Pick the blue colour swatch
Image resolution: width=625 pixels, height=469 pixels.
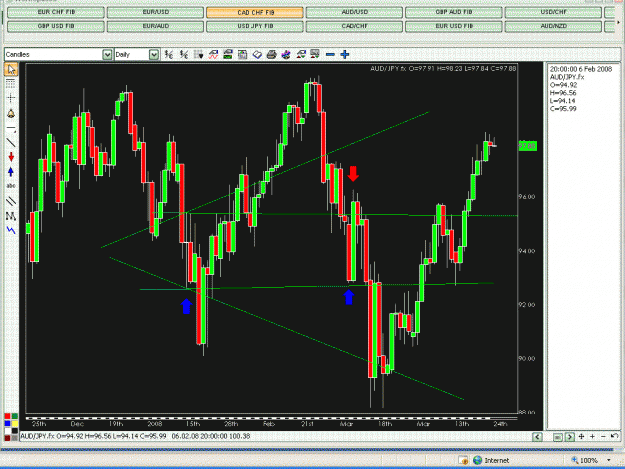coord(7,424)
